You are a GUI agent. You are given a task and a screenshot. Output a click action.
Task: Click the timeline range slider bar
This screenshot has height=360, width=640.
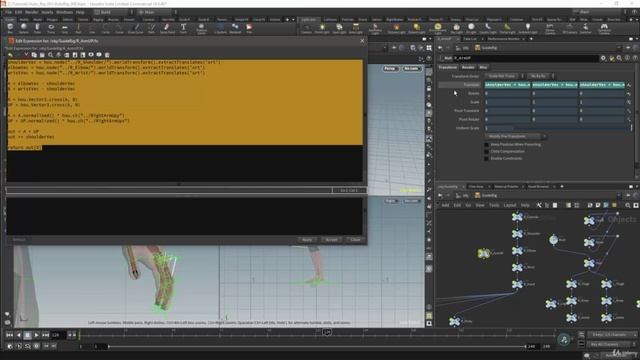pos(317,347)
